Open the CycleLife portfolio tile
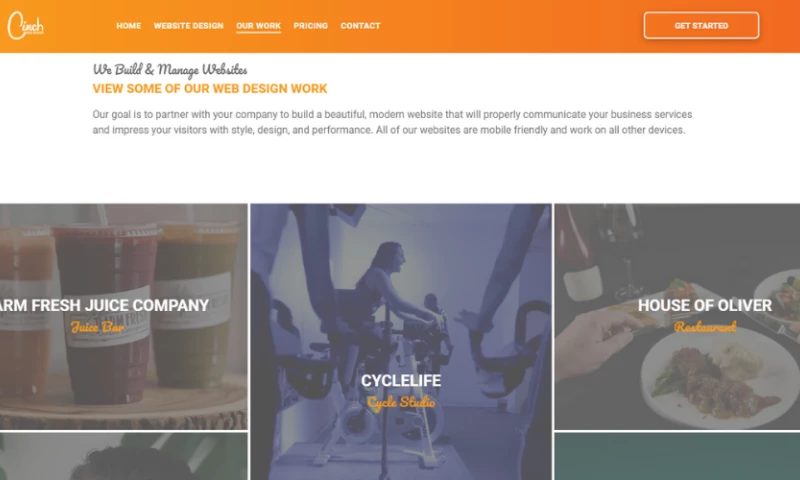 (401, 342)
